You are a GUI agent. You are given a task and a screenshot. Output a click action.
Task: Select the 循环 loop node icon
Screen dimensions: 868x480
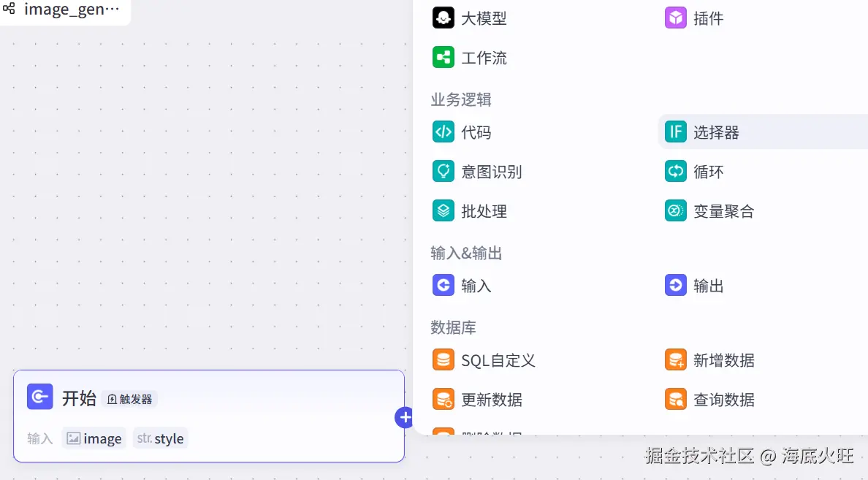pyautogui.click(x=676, y=171)
